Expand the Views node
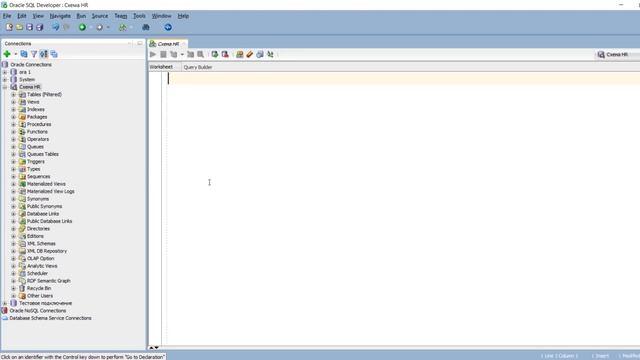Viewport: 640px width, 360px height. tap(13, 102)
